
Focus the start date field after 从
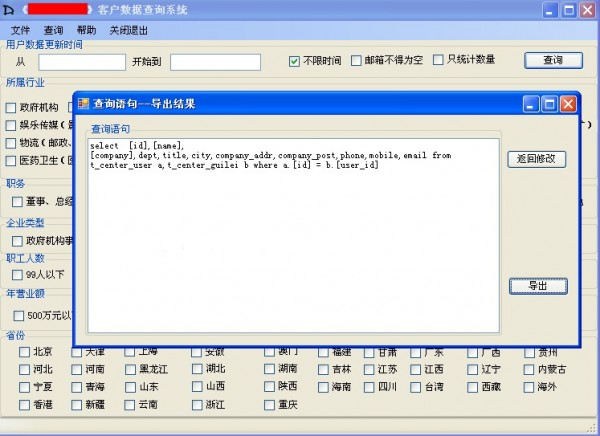coord(82,62)
